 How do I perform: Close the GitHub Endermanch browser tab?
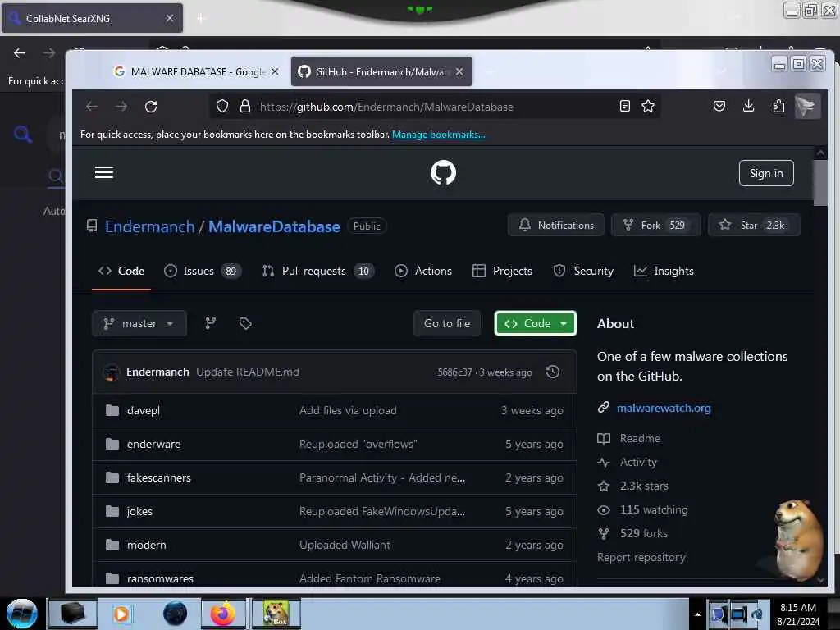click(x=459, y=71)
